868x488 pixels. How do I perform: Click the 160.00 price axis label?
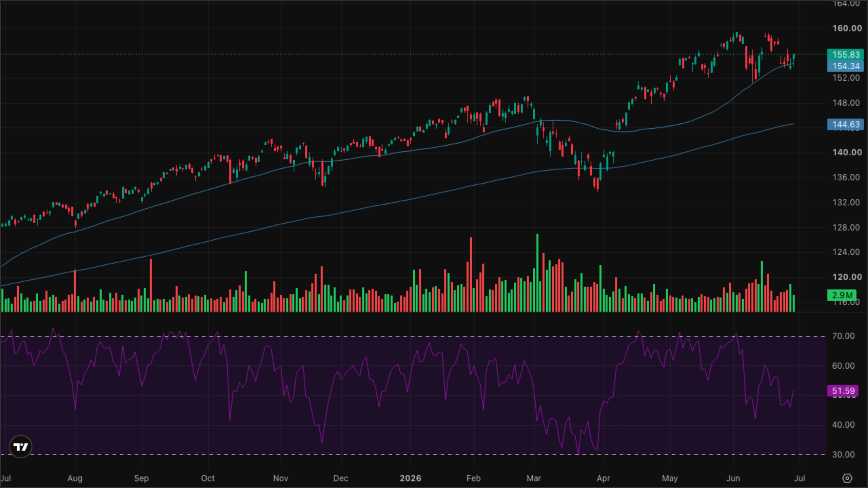coord(847,28)
